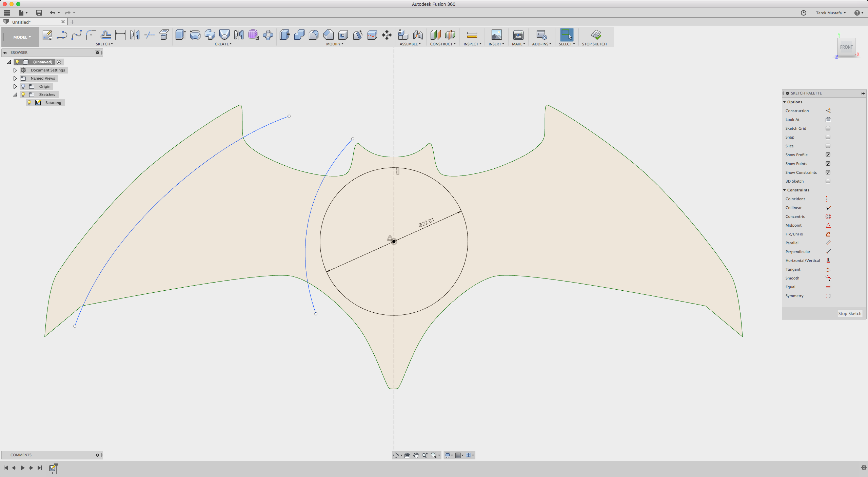Select the Shell tool
Viewport: 868px width, 477px height.
click(x=343, y=35)
